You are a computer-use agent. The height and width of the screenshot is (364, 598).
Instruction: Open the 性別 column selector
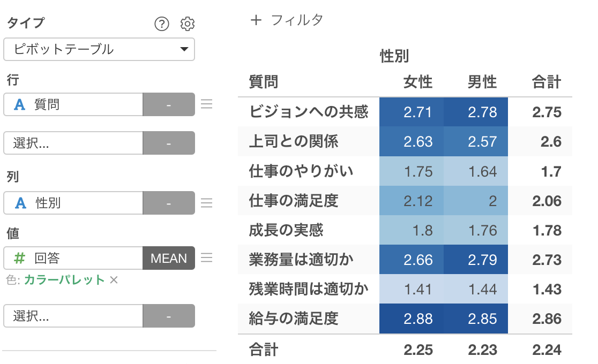coord(73,203)
